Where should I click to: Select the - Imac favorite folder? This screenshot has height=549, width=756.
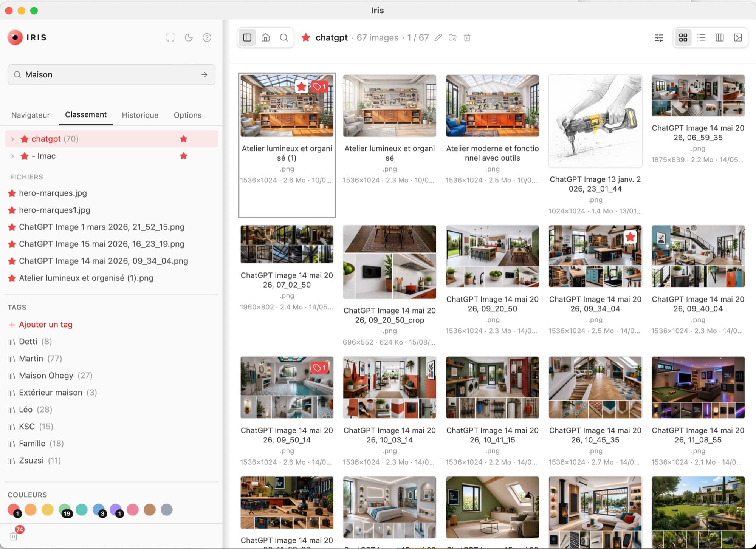coord(112,156)
